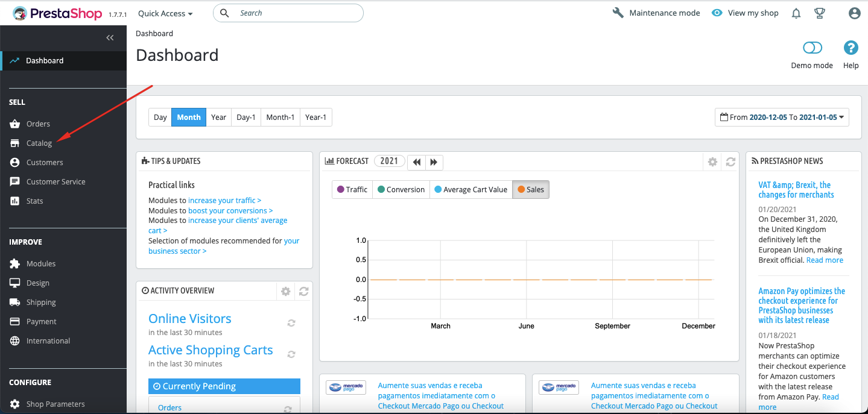Open 'increase your traffic' link
This screenshot has height=414, width=868.
click(224, 200)
